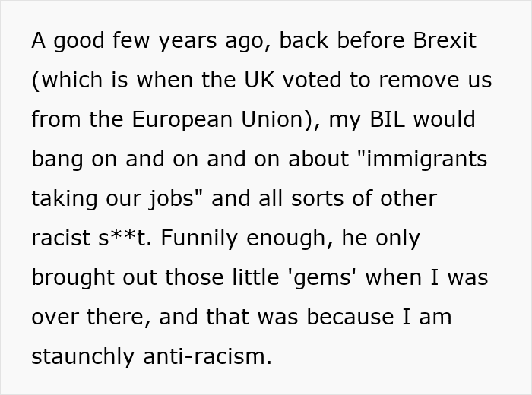The width and height of the screenshot is (532, 395).
Task: Click the word "racist"
Action: [x=61, y=238]
